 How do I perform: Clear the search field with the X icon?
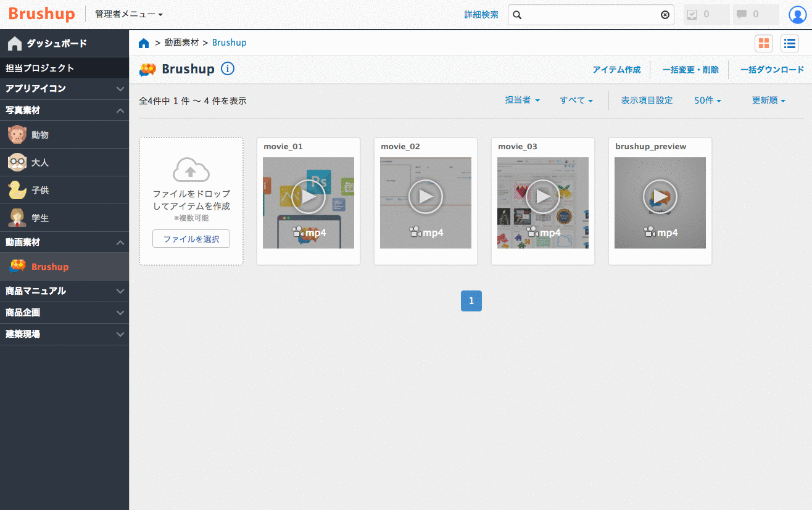coord(665,15)
